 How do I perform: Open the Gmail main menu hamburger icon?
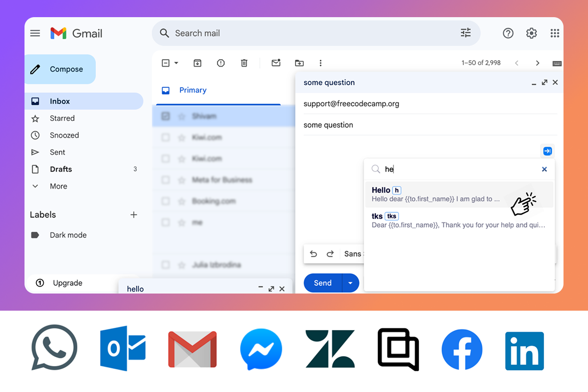click(x=35, y=33)
